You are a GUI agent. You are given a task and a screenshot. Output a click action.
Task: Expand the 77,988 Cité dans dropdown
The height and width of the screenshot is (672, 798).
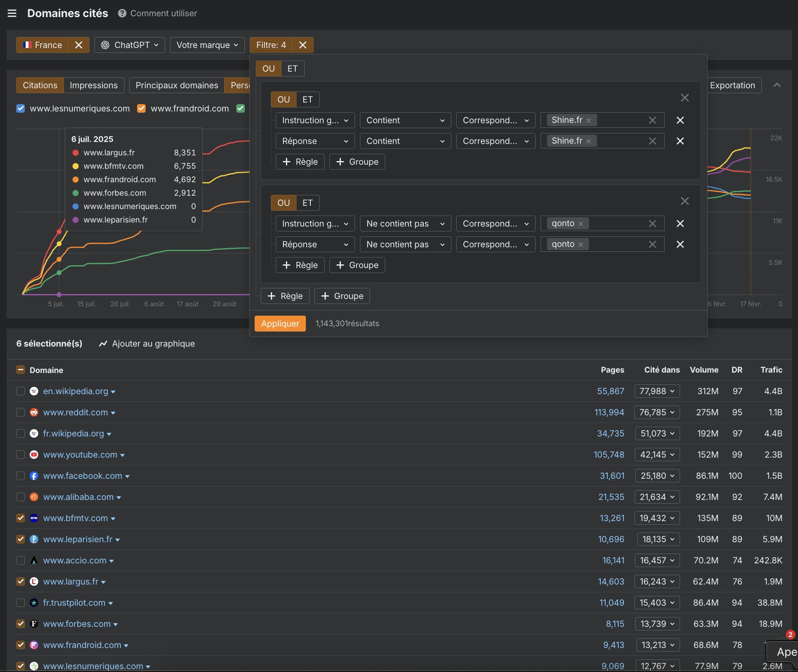657,391
